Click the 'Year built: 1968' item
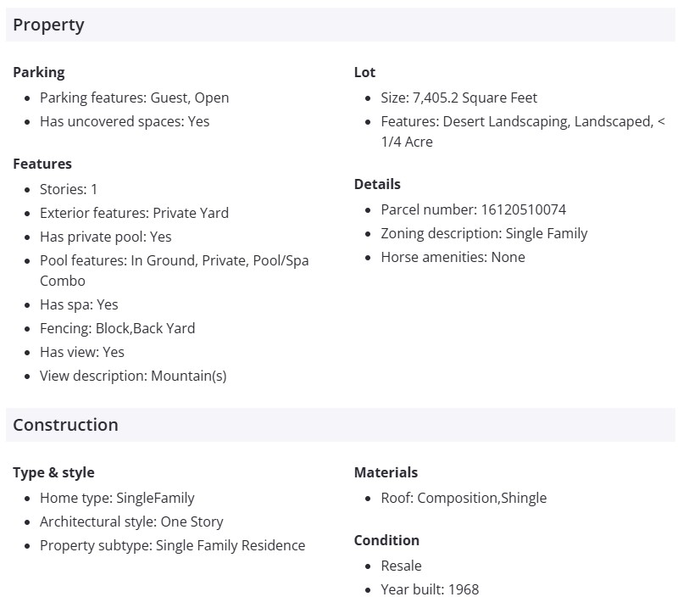This screenshot has width=700, height=608. 430,589
